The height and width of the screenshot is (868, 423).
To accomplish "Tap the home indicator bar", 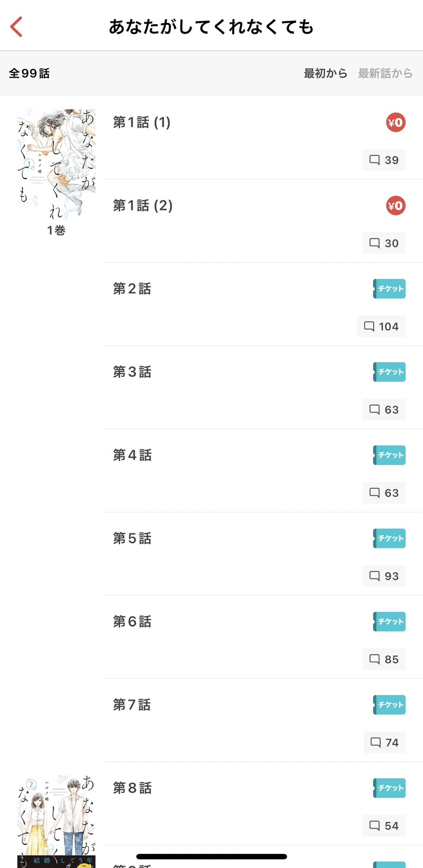I will pos(211,856).
